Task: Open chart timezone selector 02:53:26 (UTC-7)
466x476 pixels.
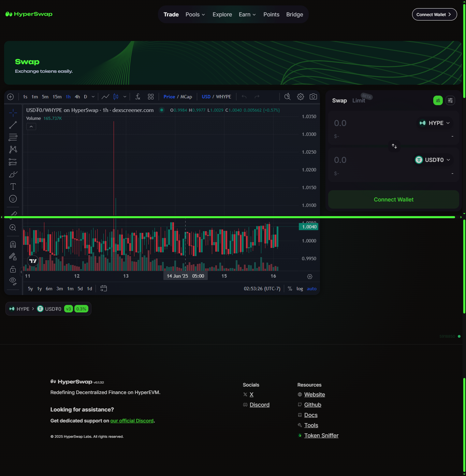Action: 262,289
